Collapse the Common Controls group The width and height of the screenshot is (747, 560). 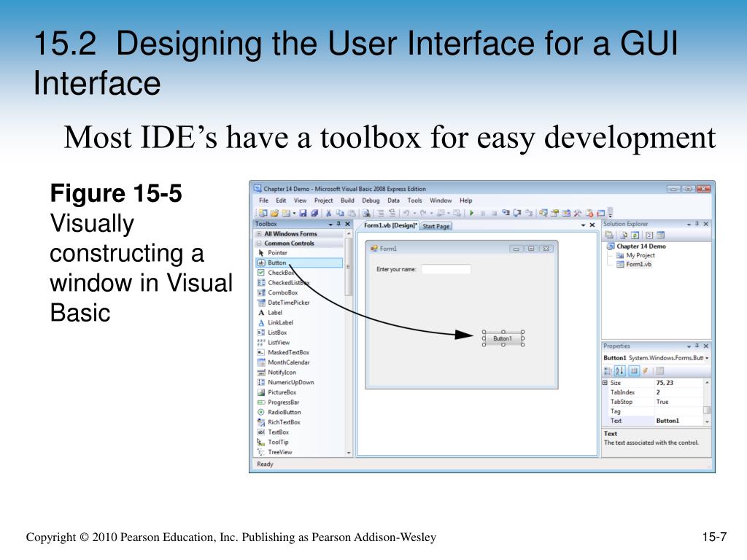(x=259, y=244)
